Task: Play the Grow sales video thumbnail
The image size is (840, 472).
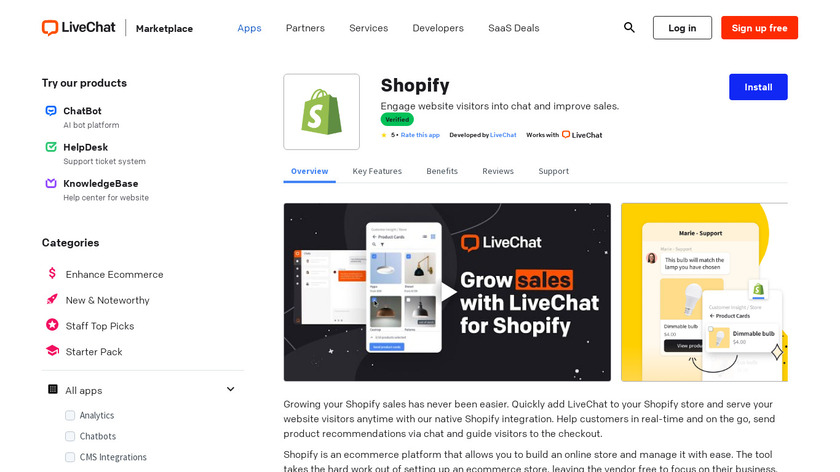Action: pos(447,292)
